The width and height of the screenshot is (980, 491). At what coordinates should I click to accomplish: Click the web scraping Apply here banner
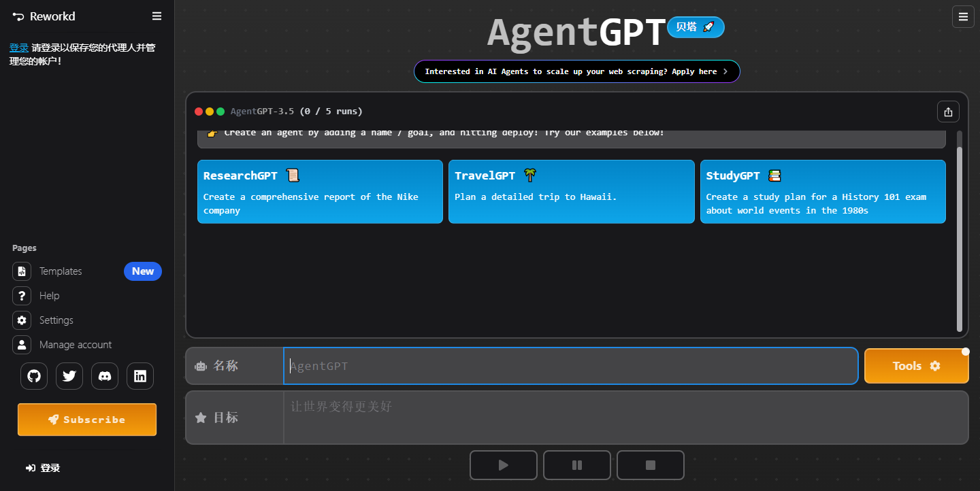577,71
